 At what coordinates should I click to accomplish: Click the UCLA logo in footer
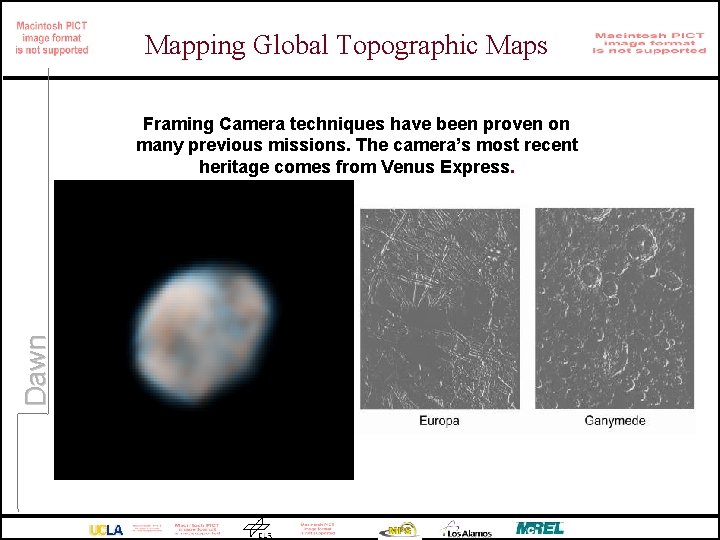click(x=106, y=530)
